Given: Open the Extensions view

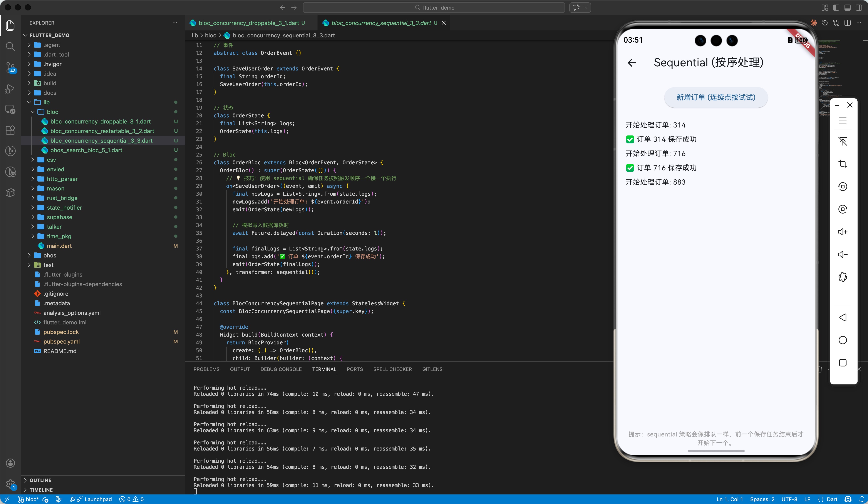Looking at the screenshot, I should tap(10, 130).
